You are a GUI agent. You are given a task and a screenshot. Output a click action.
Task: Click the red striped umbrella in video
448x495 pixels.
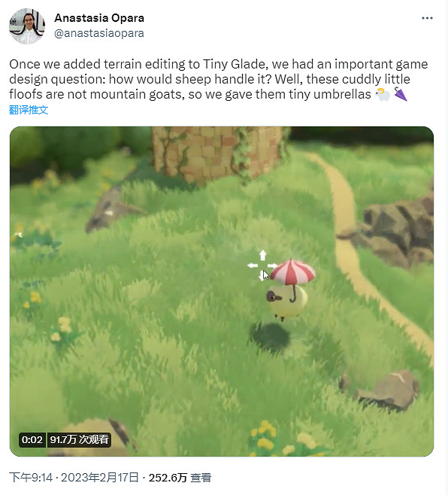pyautogui.click(x=292, y=273)
